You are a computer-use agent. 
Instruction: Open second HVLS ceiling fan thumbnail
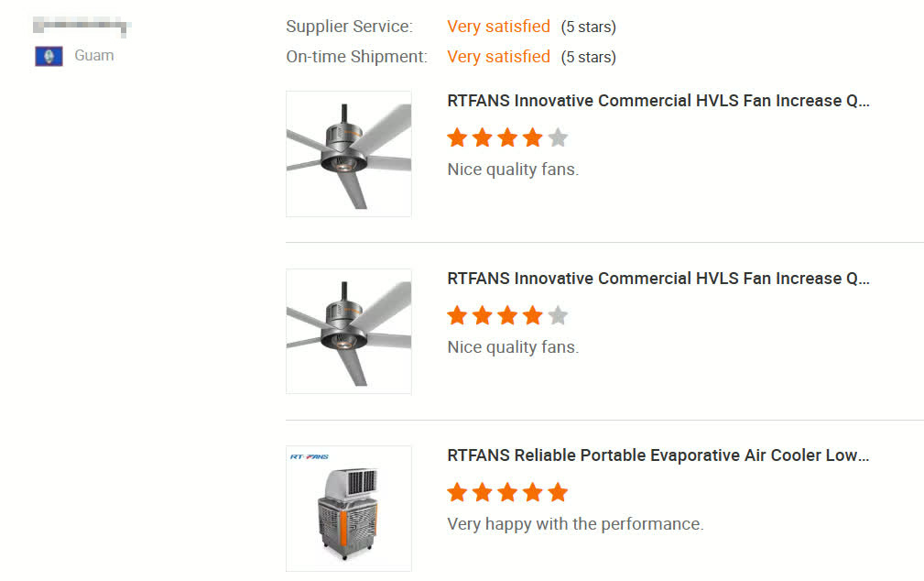(x=349, y=331)
